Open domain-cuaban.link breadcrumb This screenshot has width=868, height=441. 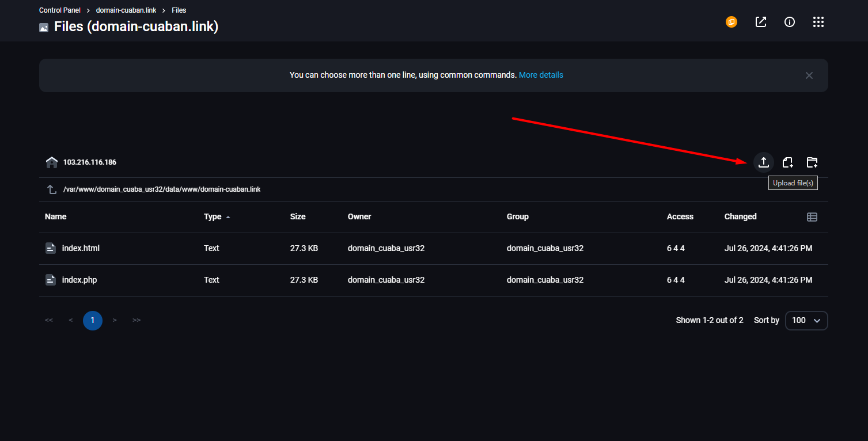pos(126,10)
